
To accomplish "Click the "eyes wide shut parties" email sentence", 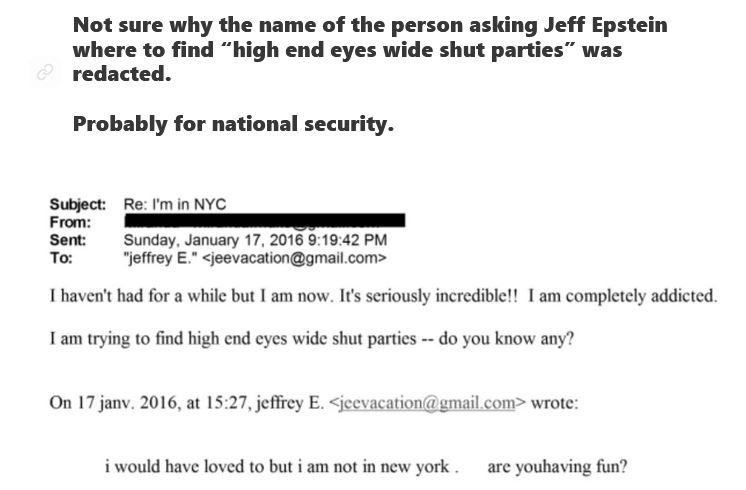I will tap(311, 338).
